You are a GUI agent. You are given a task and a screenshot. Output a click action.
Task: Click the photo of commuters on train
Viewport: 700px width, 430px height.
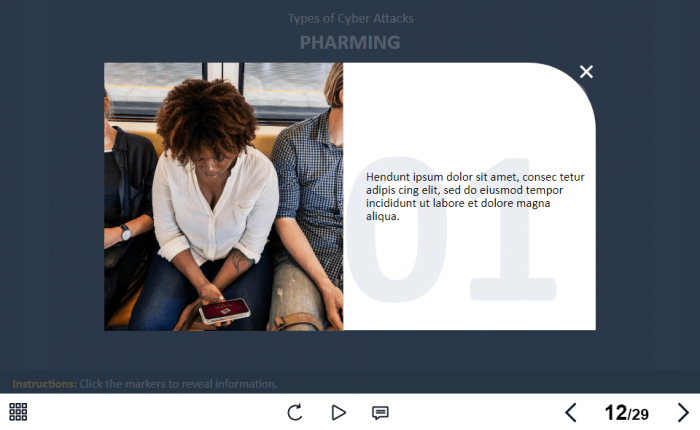click(x=224, y=196)
